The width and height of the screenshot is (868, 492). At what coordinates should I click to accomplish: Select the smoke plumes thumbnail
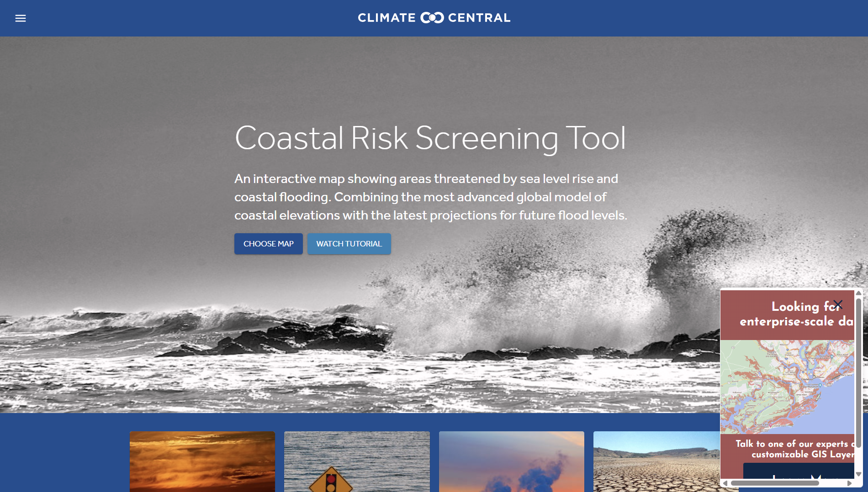512,461
